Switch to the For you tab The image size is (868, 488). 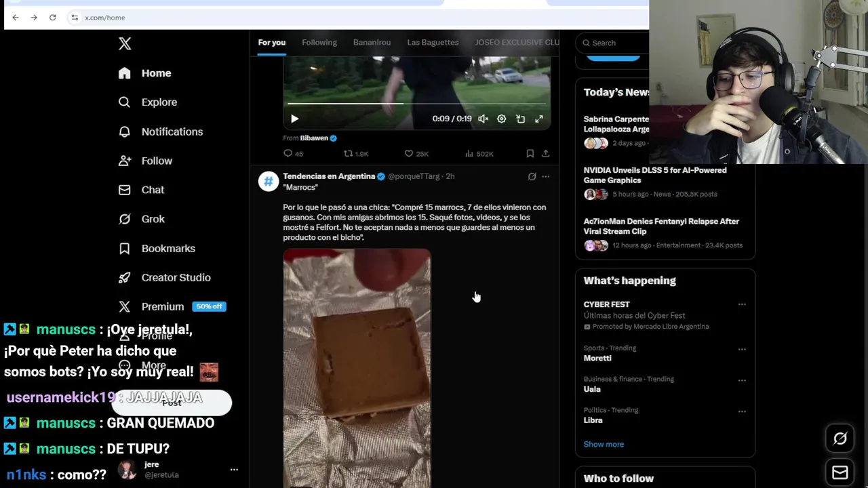click(x=271, y=43)
